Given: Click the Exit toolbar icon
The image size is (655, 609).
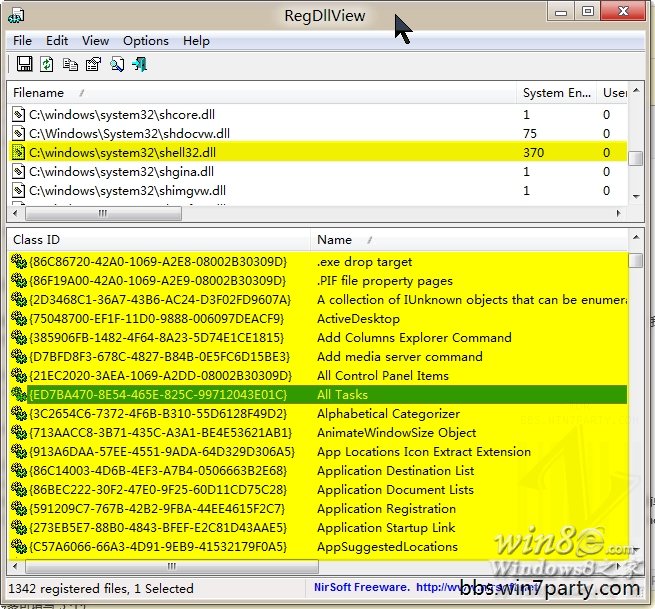Looking at the screenshot, I should tap(140, 65).
